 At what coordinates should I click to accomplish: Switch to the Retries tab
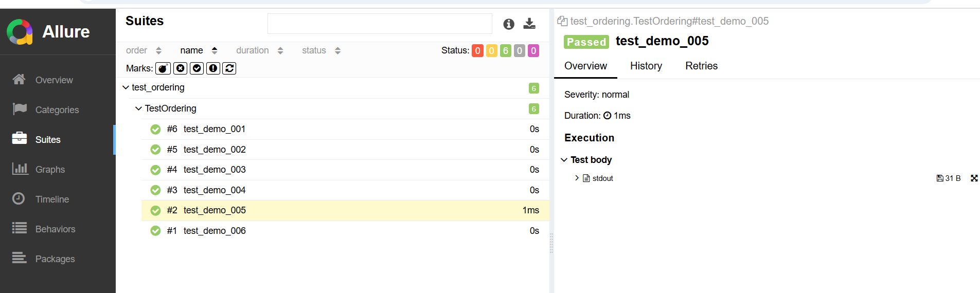pyautogui.click(x=701, y=66)
